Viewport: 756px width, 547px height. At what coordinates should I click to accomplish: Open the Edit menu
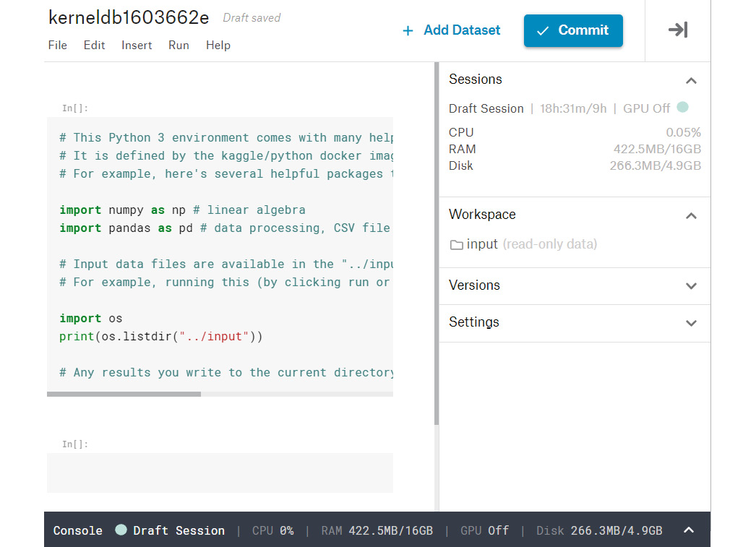click(94, 46)
